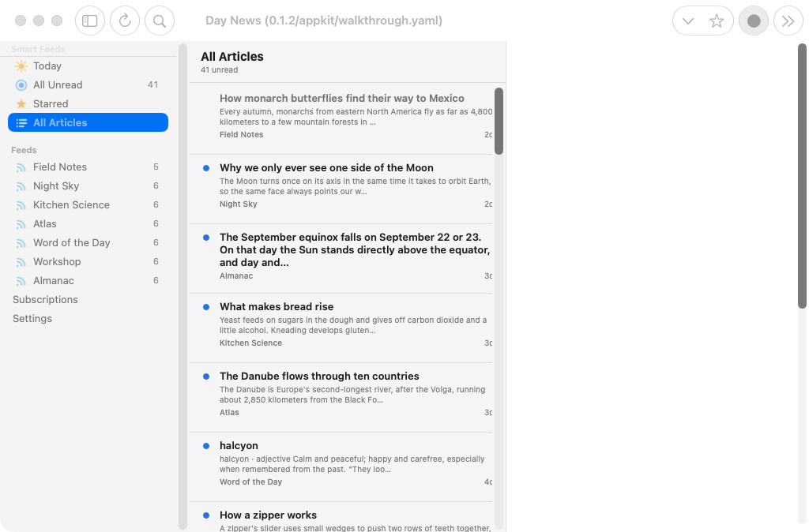This screenshot has width=809, height=532.
Task: Click the Field Notes unread count 5
Action: tap(156, 167)
